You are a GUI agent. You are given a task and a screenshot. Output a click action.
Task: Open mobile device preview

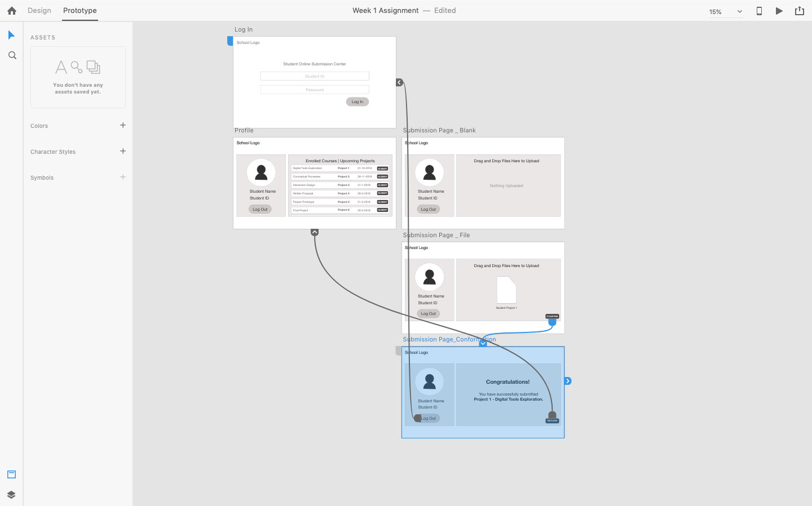point(759,11)
